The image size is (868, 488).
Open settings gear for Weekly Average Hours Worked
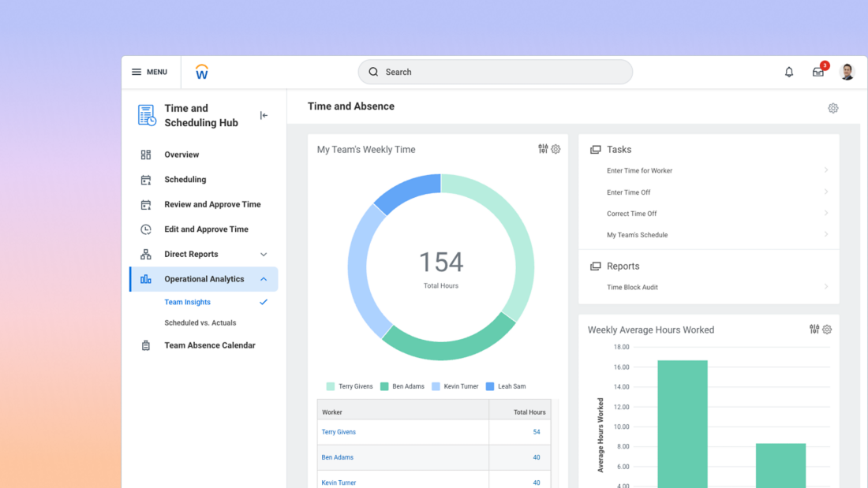(827, 330)
